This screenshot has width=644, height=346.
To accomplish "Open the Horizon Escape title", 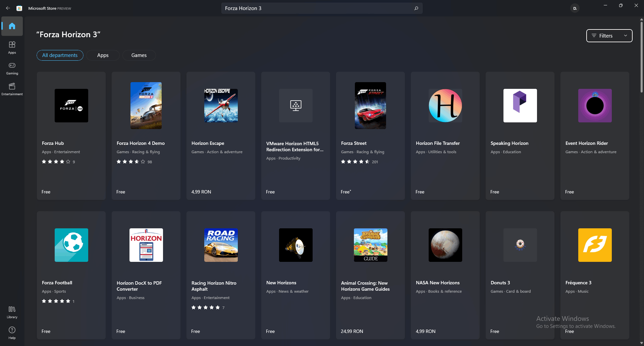I will (208, 143).
